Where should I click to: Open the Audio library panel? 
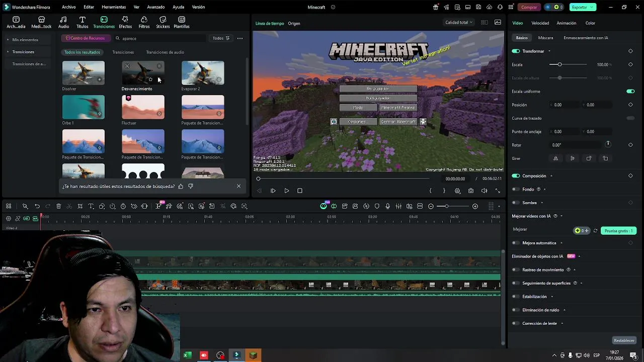point(63,22)
